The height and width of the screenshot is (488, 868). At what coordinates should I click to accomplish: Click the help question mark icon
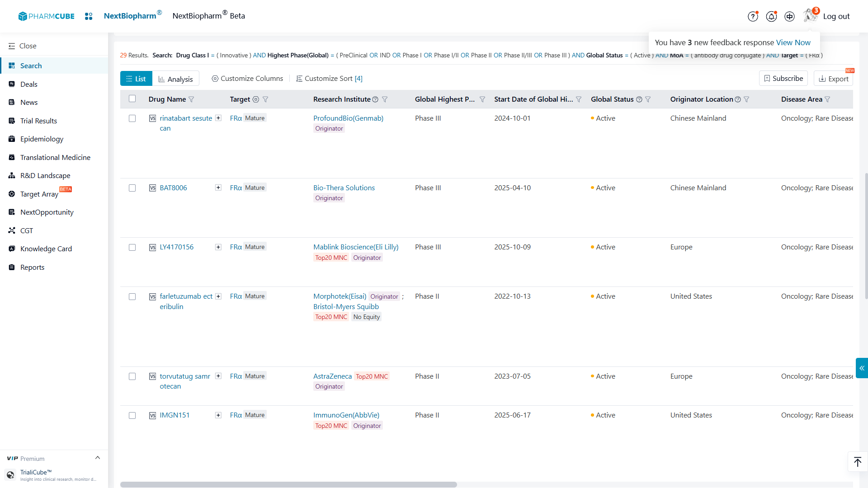click(753, 16)
